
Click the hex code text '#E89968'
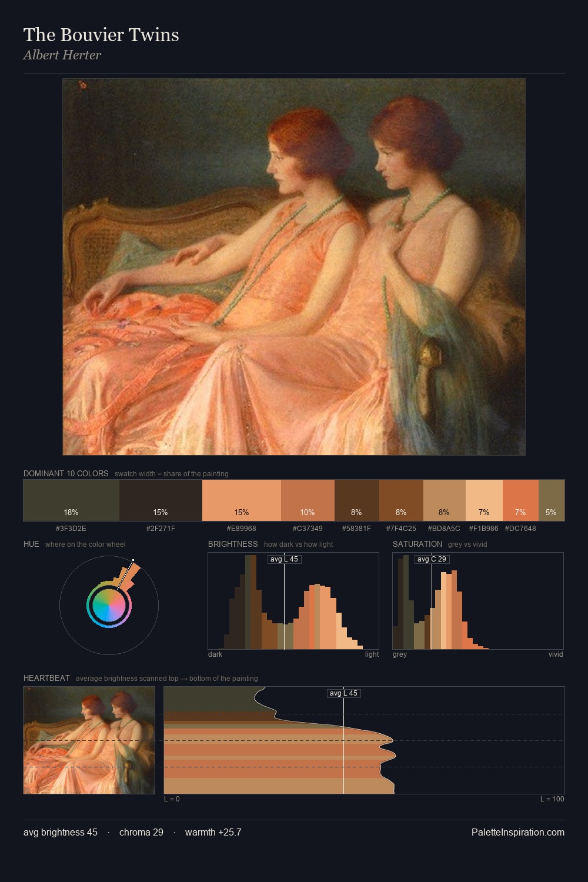coord(242,528)
